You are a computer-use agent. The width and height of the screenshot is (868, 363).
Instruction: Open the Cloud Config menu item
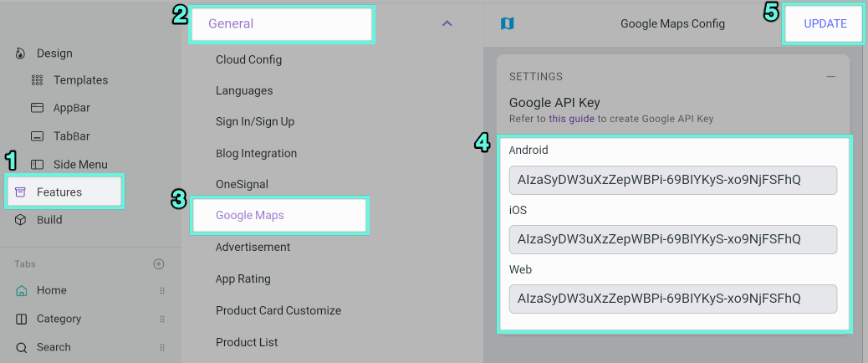tap(248, 59)
